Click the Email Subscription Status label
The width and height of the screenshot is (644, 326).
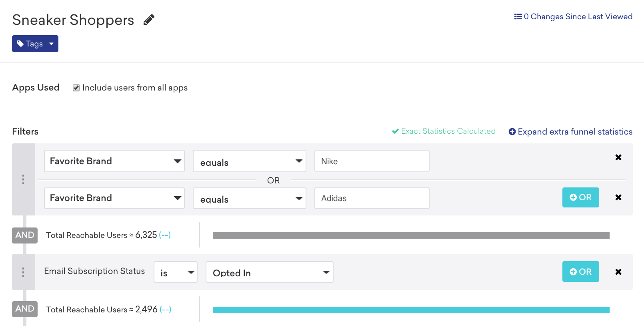point(94,271)
